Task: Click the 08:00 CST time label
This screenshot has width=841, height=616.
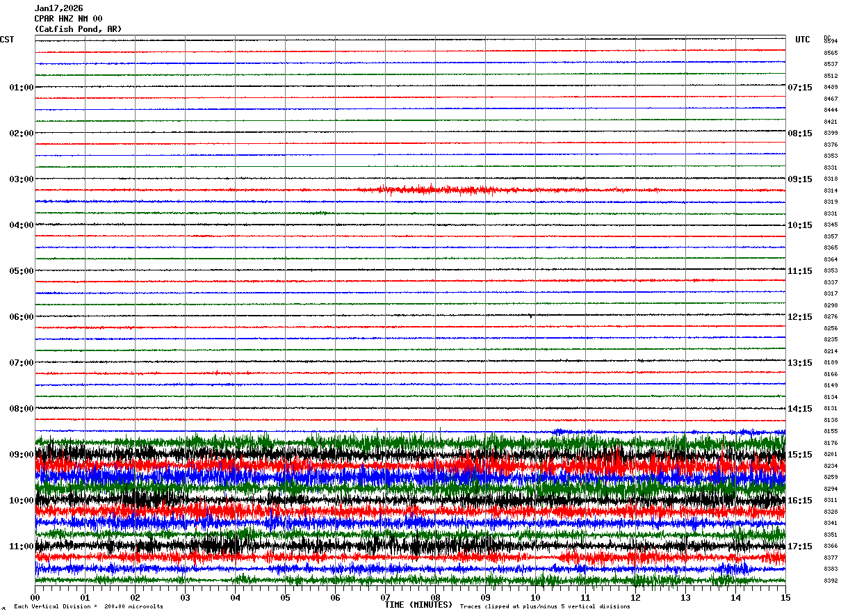Action: click(22, 409)
